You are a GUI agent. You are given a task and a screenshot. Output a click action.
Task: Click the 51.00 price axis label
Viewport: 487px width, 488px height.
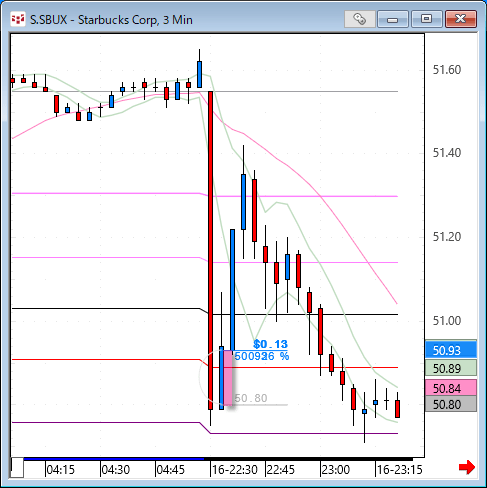click(447, 320)
